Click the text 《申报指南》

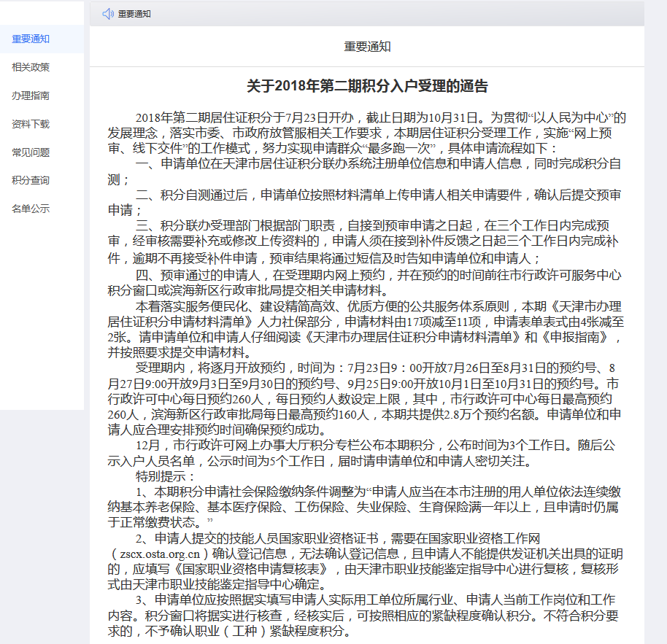[x=575, y=338]
